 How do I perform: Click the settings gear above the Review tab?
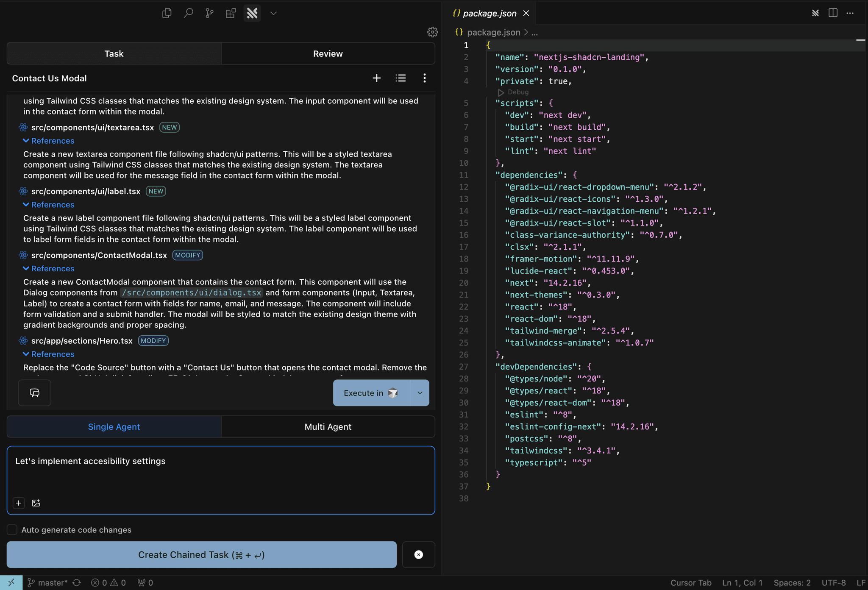tap(432, 32)
